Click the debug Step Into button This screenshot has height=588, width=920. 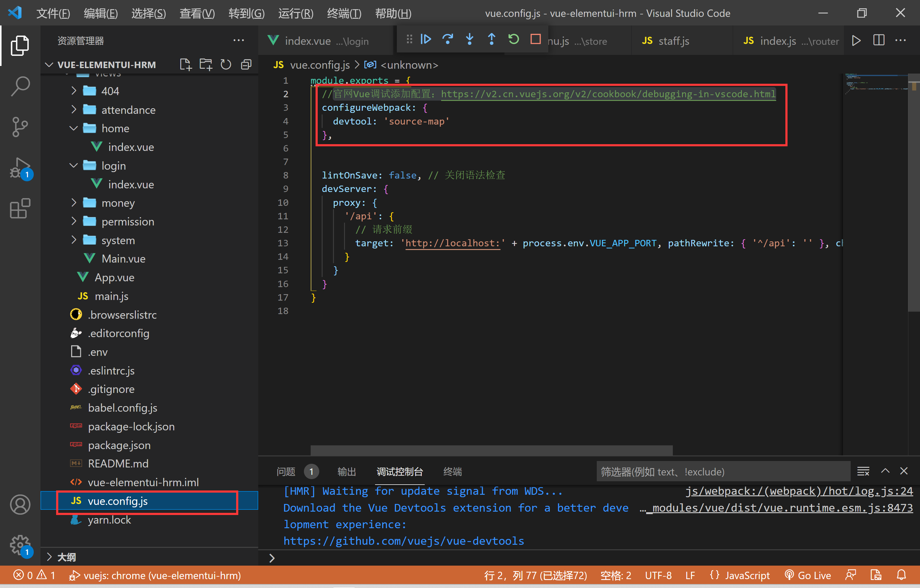(470, 39)
